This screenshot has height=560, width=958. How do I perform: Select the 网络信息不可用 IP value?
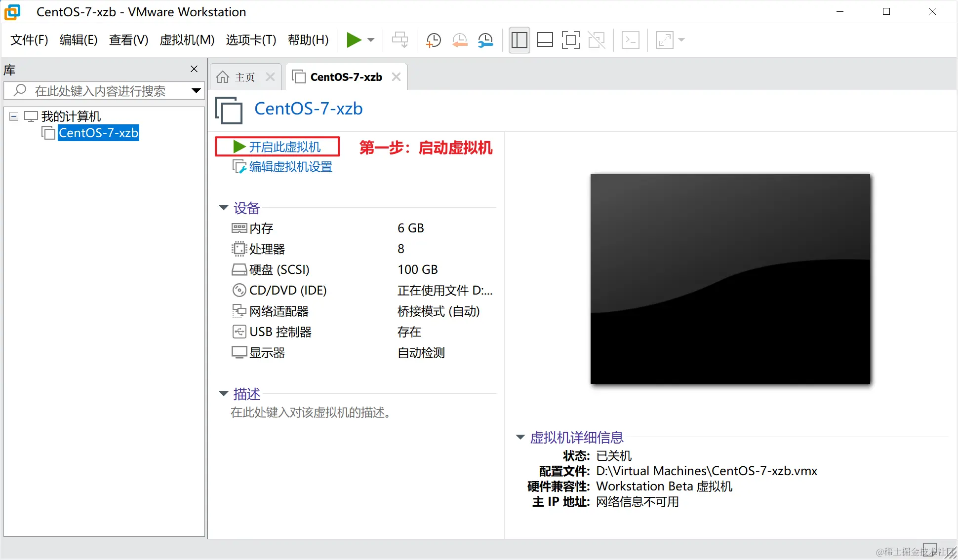click(638, 502)
